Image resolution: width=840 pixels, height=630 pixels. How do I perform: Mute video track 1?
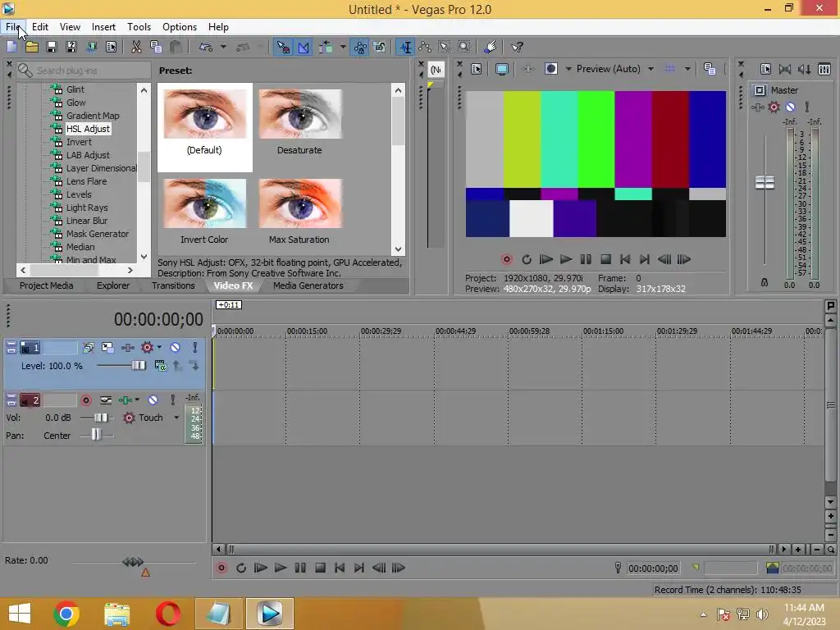176,348
